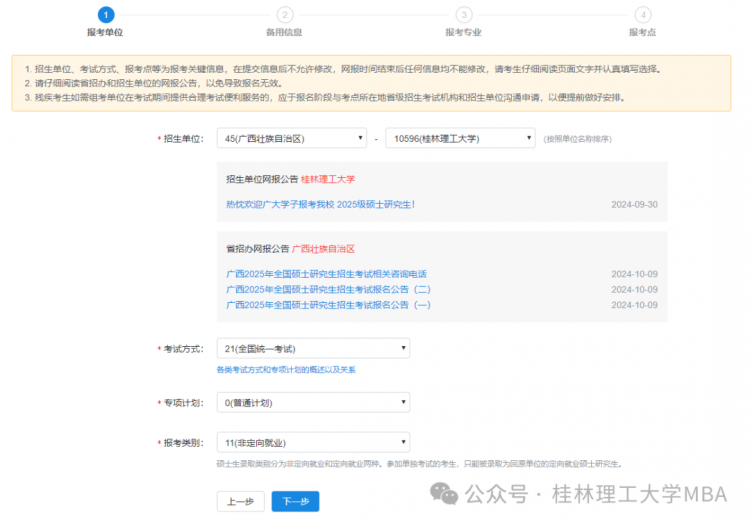
Task: Expand the 报考类别 dropdown 11(非定向就业)
Action: tap(313, 442)
